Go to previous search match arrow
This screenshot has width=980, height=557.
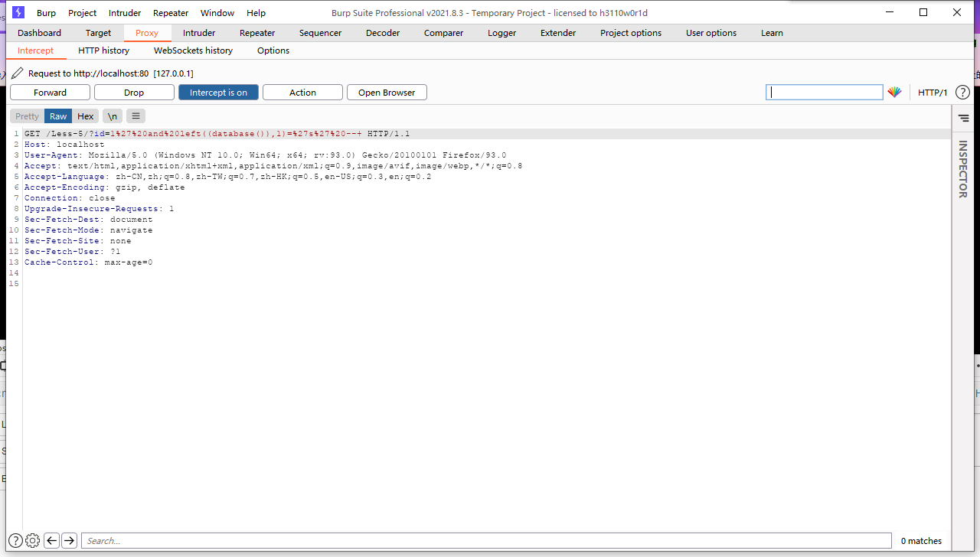click(x=51, y=541)
